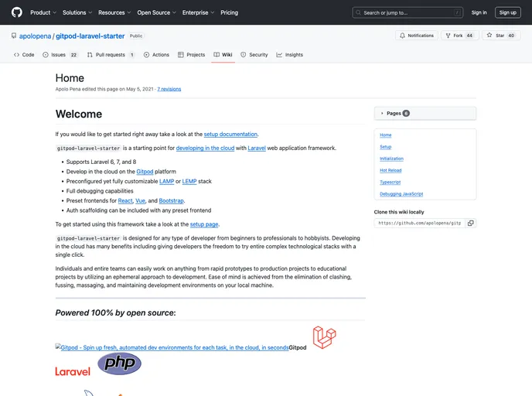Screen dimensions: 532x396
Task: Click the Sign in link
Action: pos(479,12)
